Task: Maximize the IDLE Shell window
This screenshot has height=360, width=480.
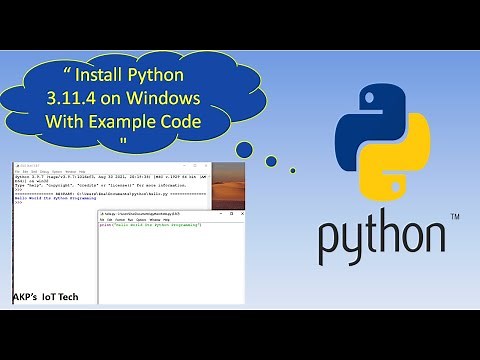Action: tap(195, 165)
